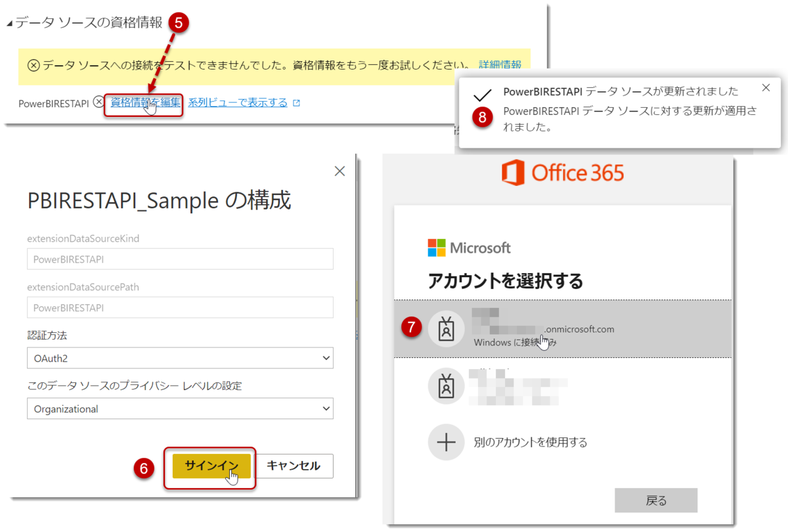
Task: Click the external link icon after 系列ビューで表示する
Action: point(297,103)
